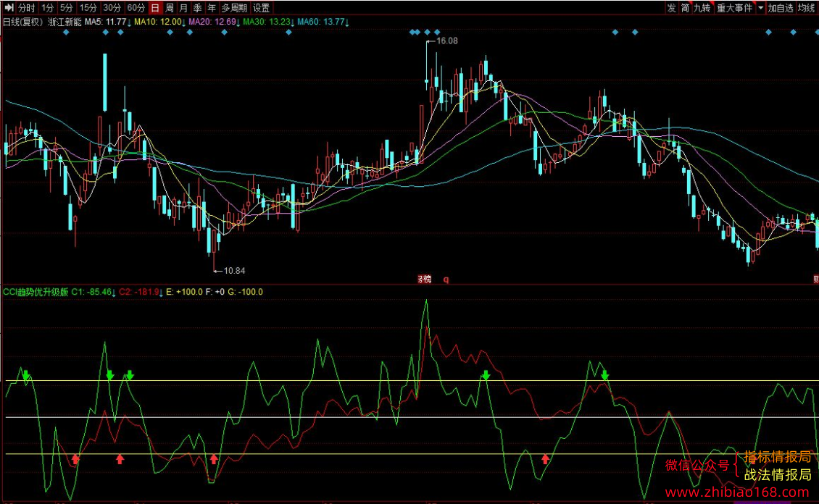Toggle the 简 simplified view button

tap(686, 7)
